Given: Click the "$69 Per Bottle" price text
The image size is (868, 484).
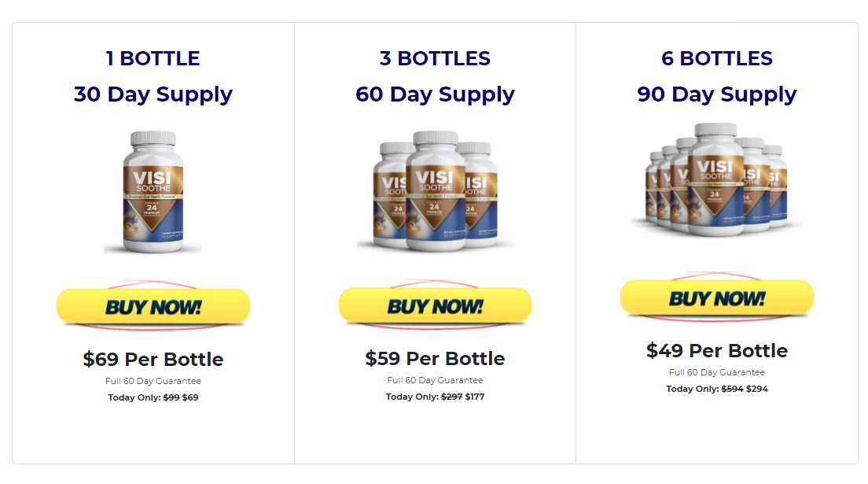Looking at the screenshot, I should (x=153, y=359).
